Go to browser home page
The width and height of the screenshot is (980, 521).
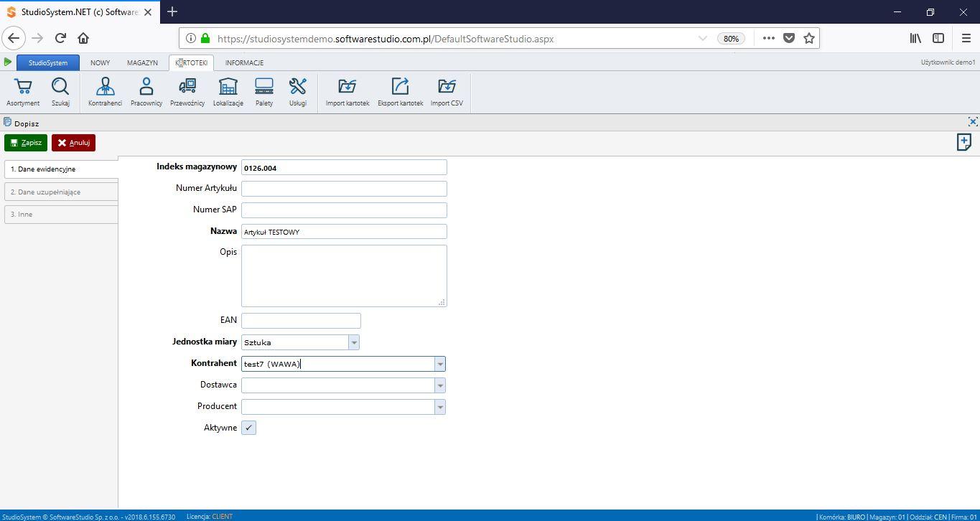(83, 38)
